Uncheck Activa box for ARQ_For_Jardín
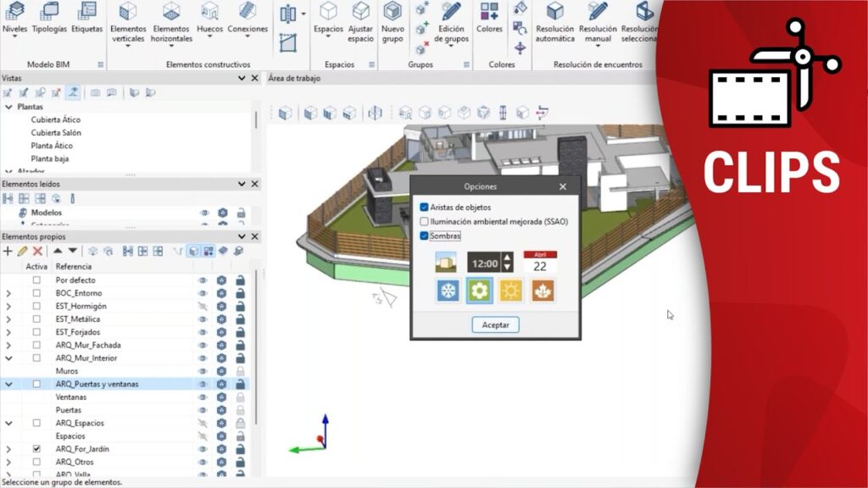This screenshot has width=868, height=488. 36,449
